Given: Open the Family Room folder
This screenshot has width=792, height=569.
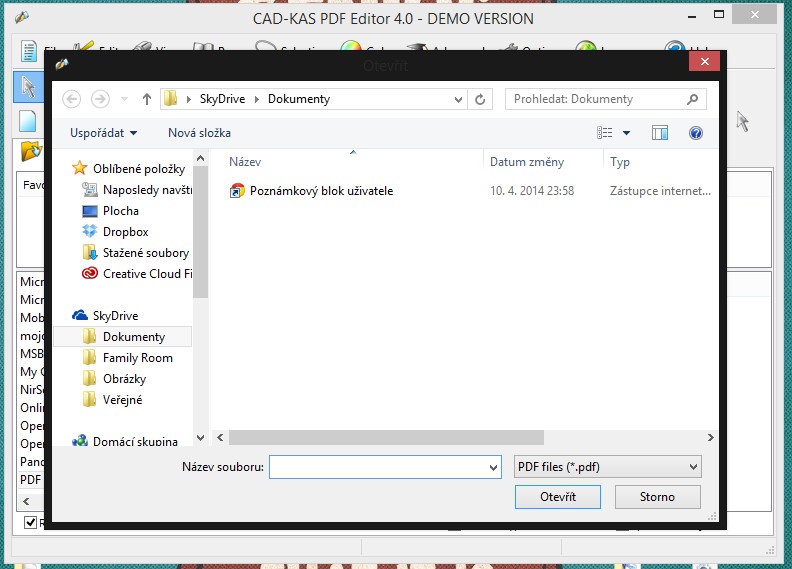Looking at the screenshot, I should click(138, 358).
